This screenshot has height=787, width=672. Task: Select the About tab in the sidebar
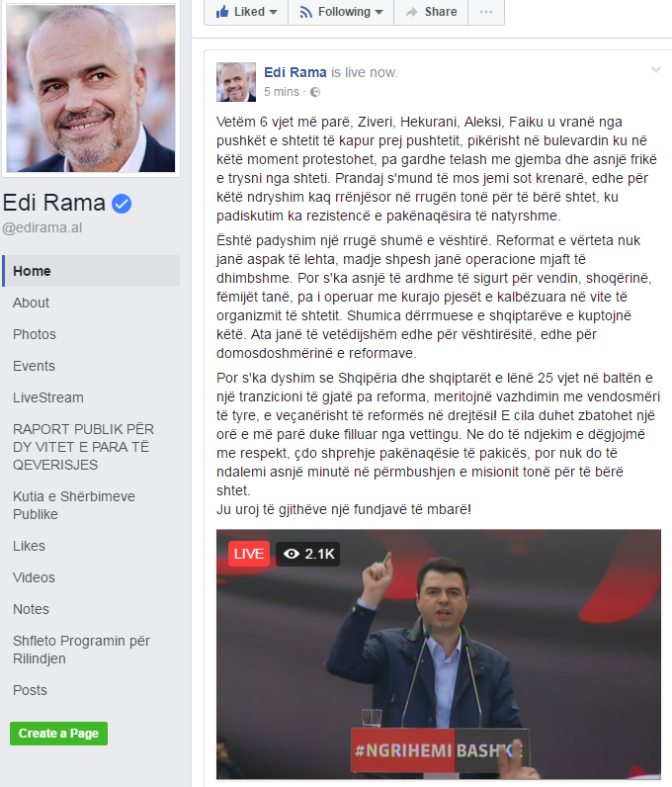point(31,303)
